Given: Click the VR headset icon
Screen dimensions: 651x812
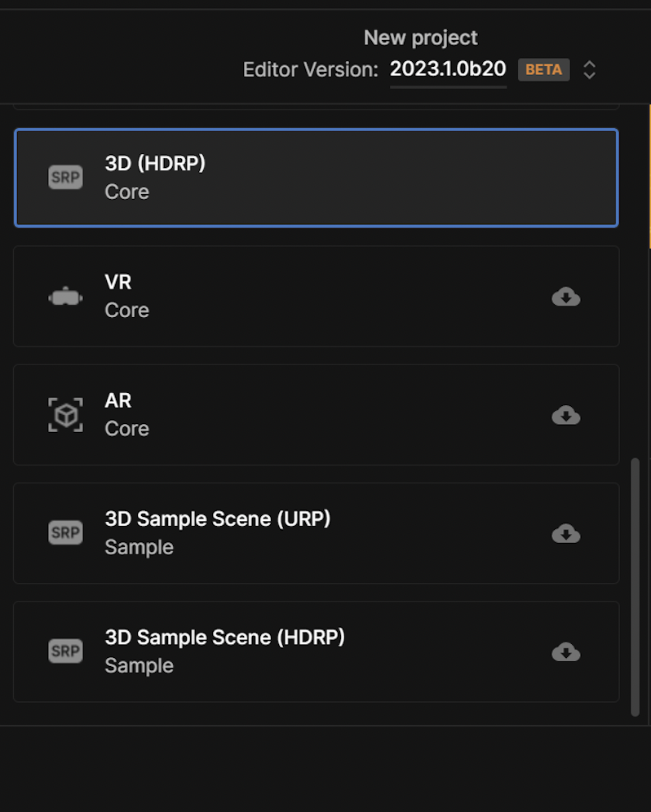Looking at the screenshot, I should point(65,297).
